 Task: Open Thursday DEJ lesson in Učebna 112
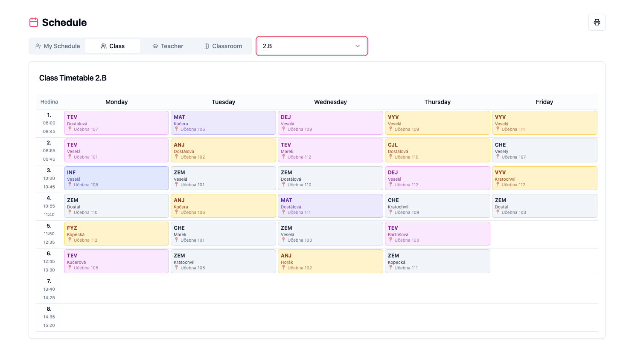click(x=437, y=178)
